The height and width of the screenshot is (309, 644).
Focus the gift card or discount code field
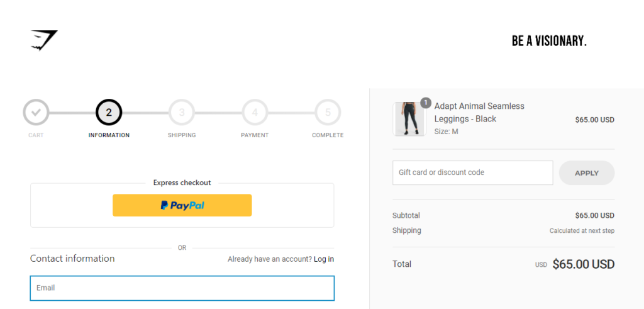(473, 172)
